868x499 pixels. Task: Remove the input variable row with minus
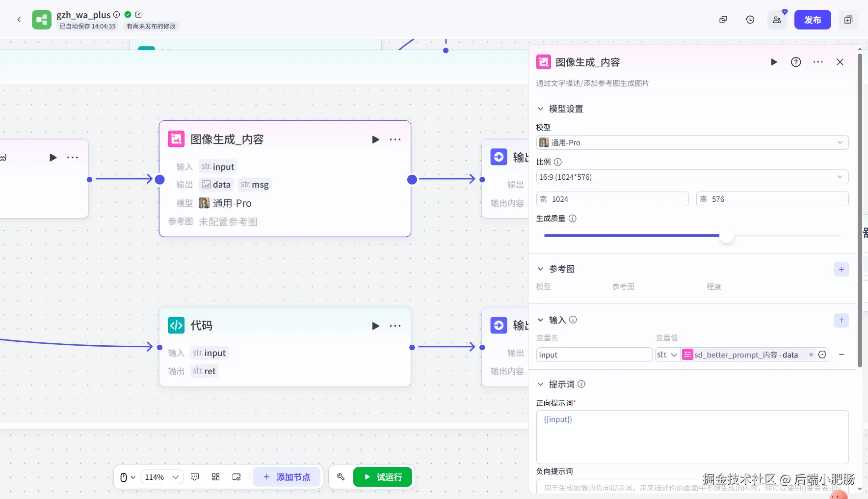click(842, 355)
